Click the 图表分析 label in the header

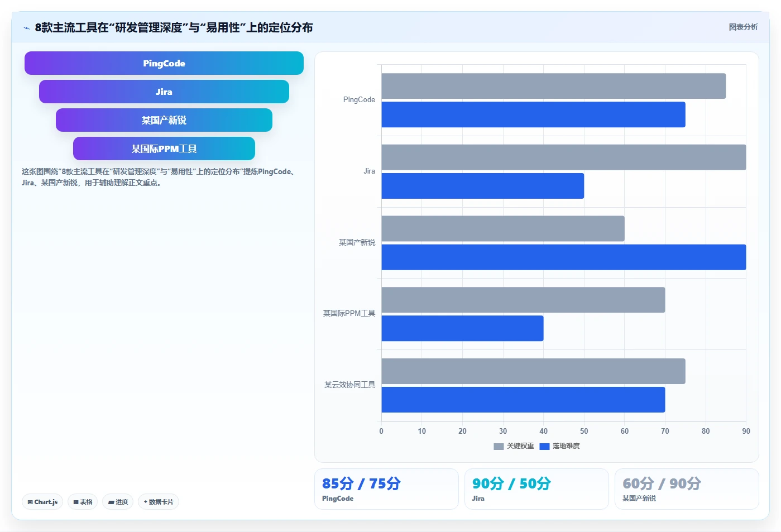coord(743,27)
